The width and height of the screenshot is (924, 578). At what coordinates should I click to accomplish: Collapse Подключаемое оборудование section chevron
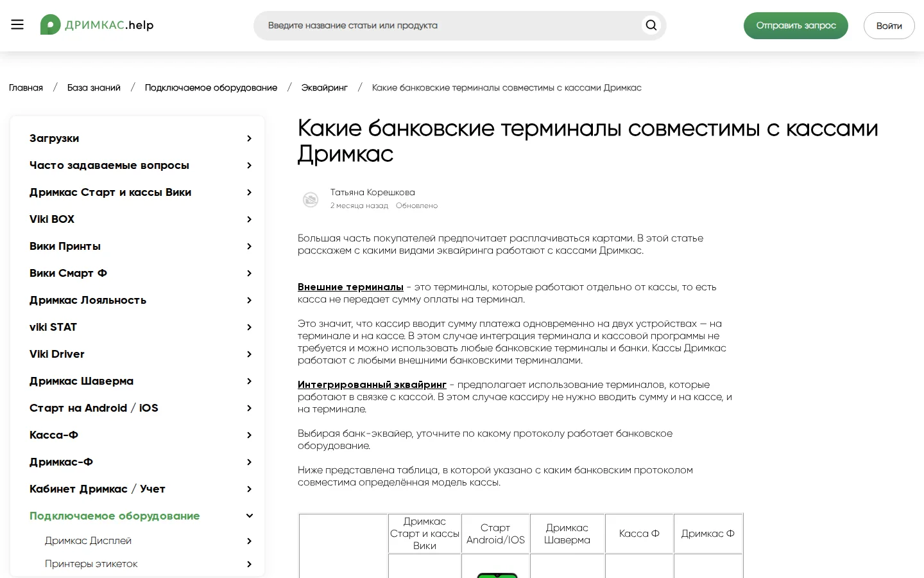coord(249,516)
